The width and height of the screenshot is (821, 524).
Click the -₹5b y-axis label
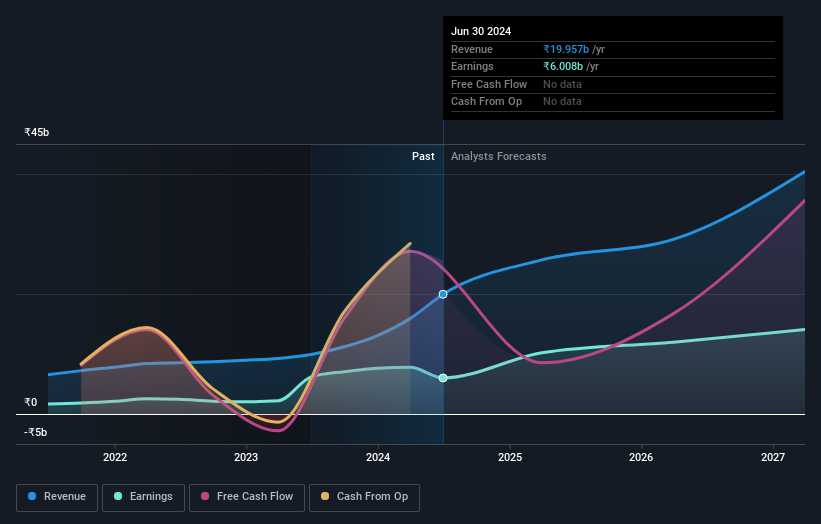point(36,432)
